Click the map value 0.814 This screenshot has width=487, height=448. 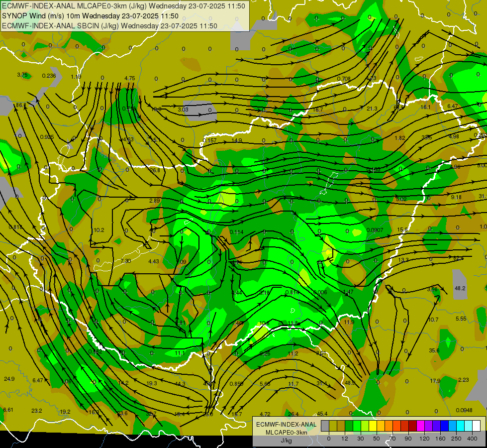[x=292, y=292]
